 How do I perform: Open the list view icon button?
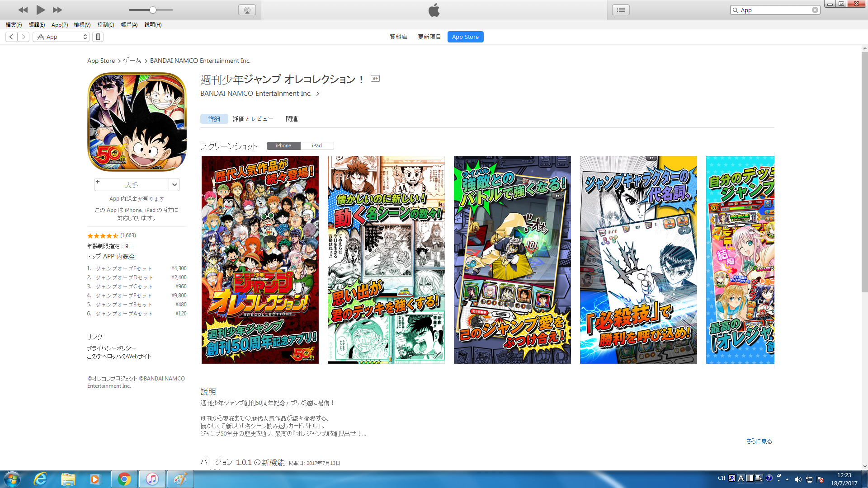621,10
